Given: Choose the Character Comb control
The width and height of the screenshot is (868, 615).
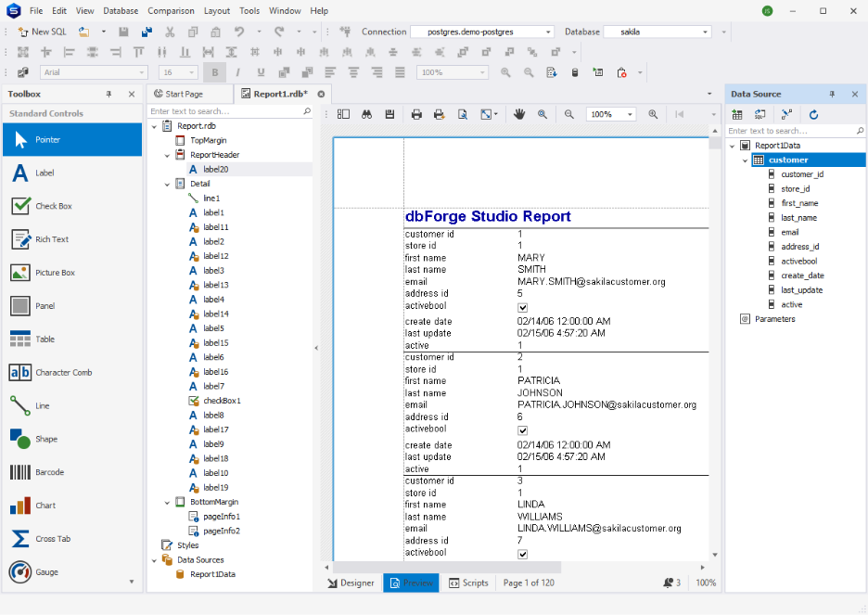Looking at the screenshot, I should coord(72,373).
